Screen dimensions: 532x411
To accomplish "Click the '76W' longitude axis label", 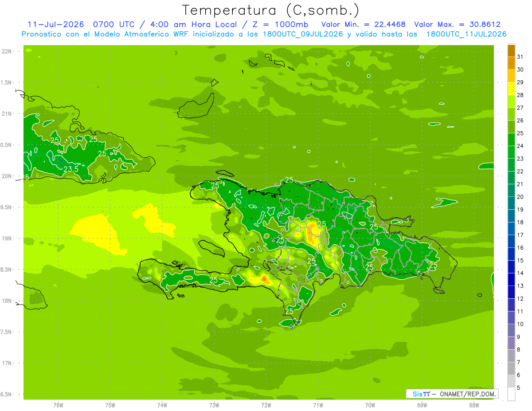I will 58,405.
